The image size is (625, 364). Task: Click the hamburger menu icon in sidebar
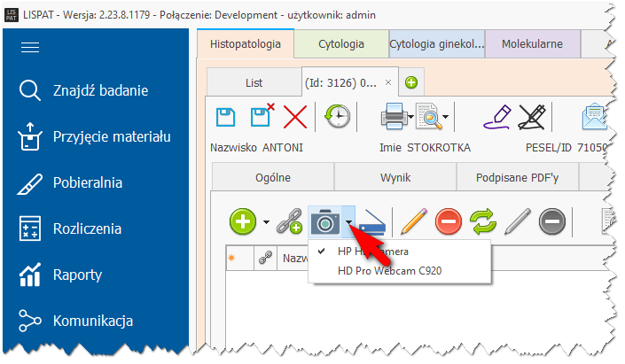click(x=30, y=48)
